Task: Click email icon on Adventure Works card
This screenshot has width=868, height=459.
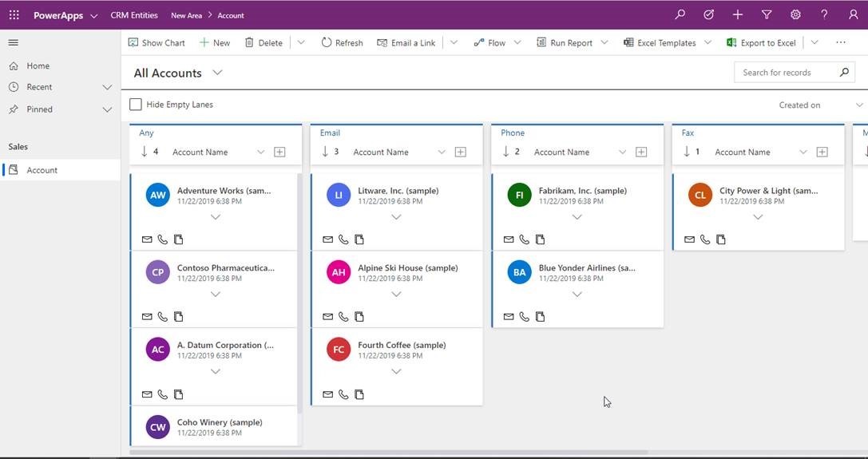Action: tap(147, 239)
